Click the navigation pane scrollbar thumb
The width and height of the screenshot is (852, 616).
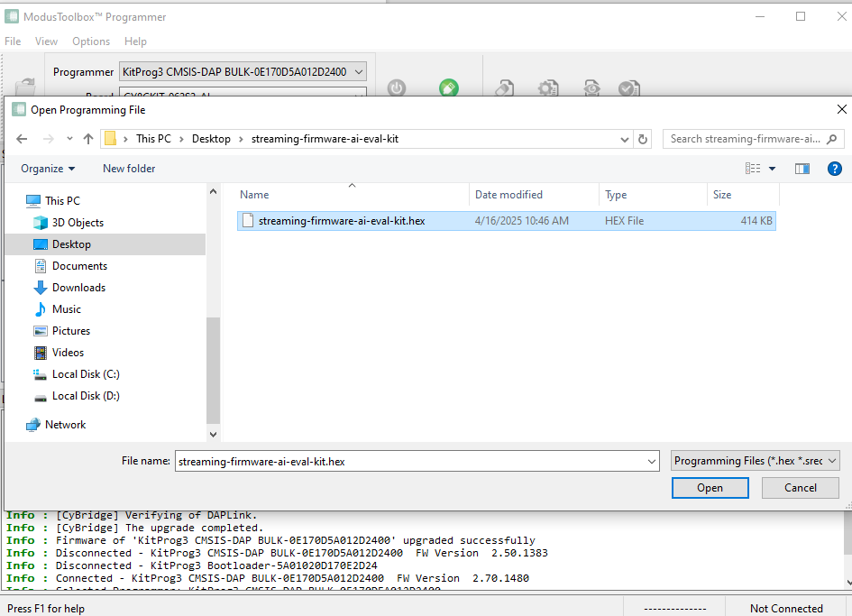click(x=213, y=370)
